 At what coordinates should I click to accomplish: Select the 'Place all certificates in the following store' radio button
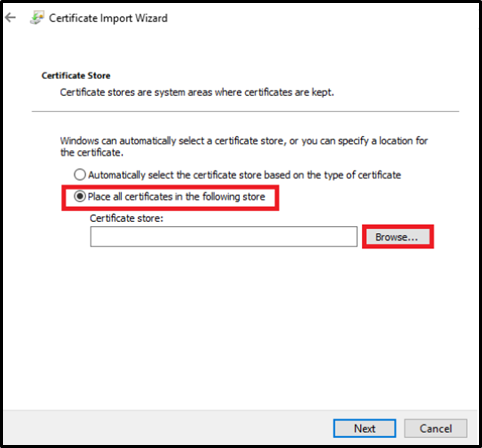click(x=80, y=196)
